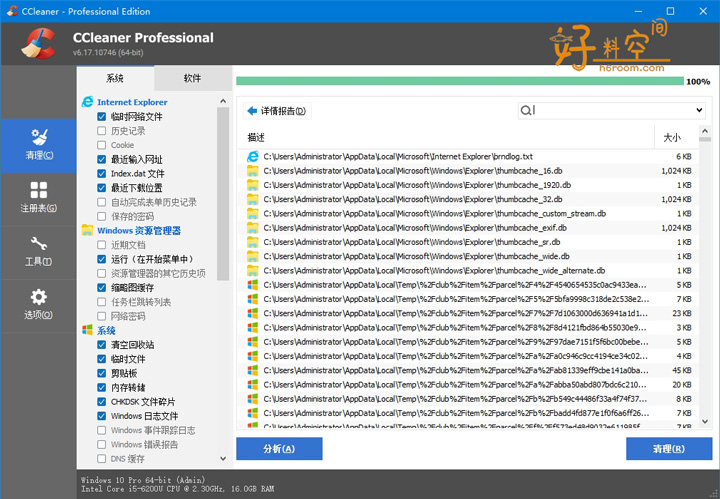Click the 清理(R) clean button
720x499 pixels.
[x=669, y=449]
